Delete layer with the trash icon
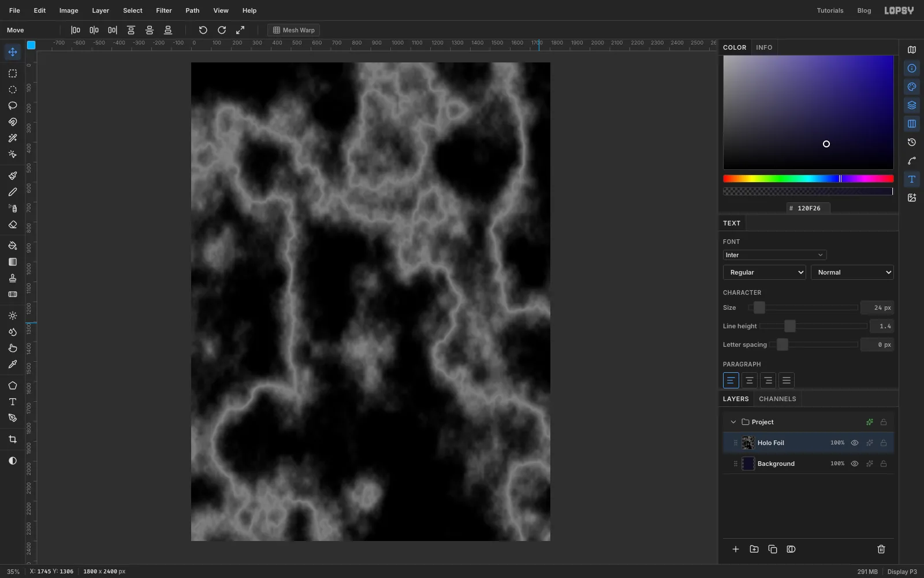The width and height of the screenshot is (924, 578). 881,549
